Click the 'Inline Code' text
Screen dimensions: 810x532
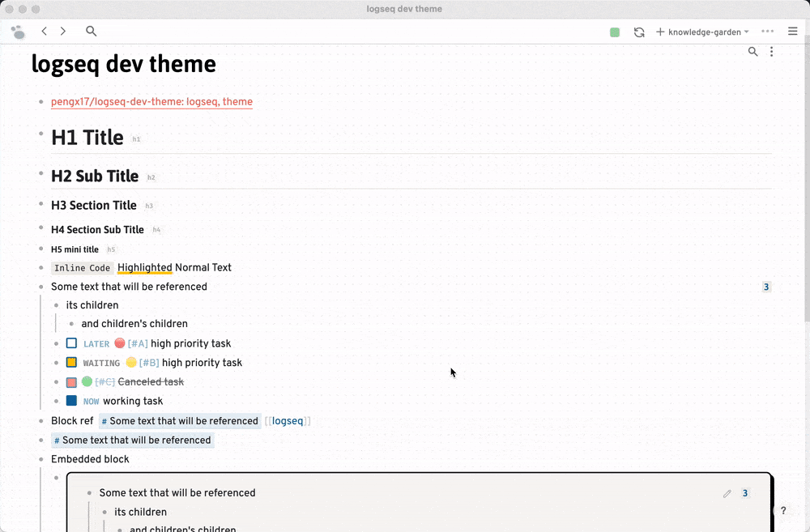coord(82,268)
